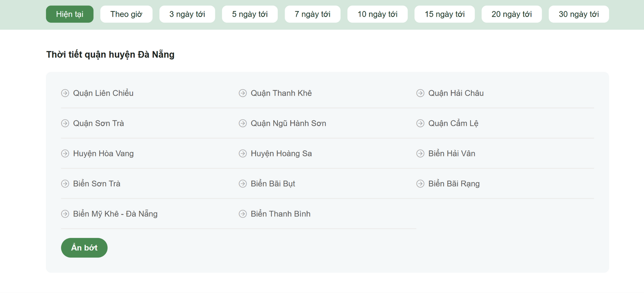This screenshot has width=644, height=293.
Task: Collapse the list with Ẩn bớt
Action: coord(84,248)
